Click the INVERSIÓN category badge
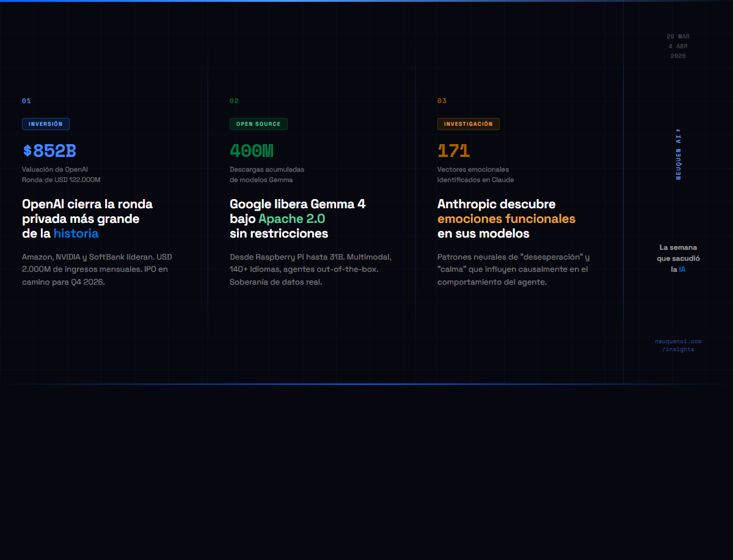 click(46, 124)
